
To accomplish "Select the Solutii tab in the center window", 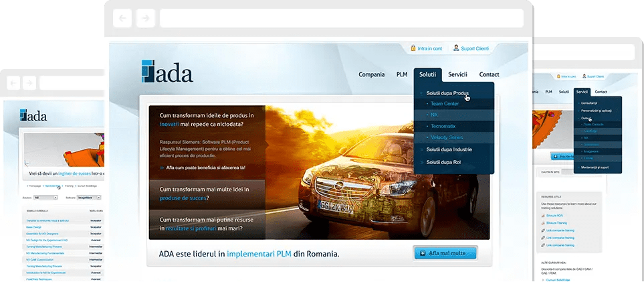I will (x=427, y=74).
